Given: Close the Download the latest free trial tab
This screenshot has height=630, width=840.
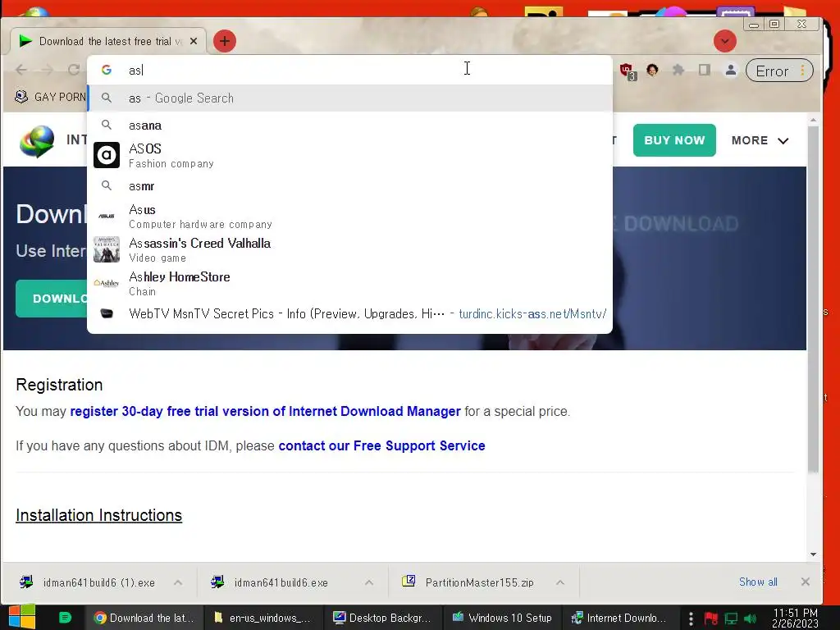Looking at the screenshot, I should pyautogui.click(x=194, y=41).
